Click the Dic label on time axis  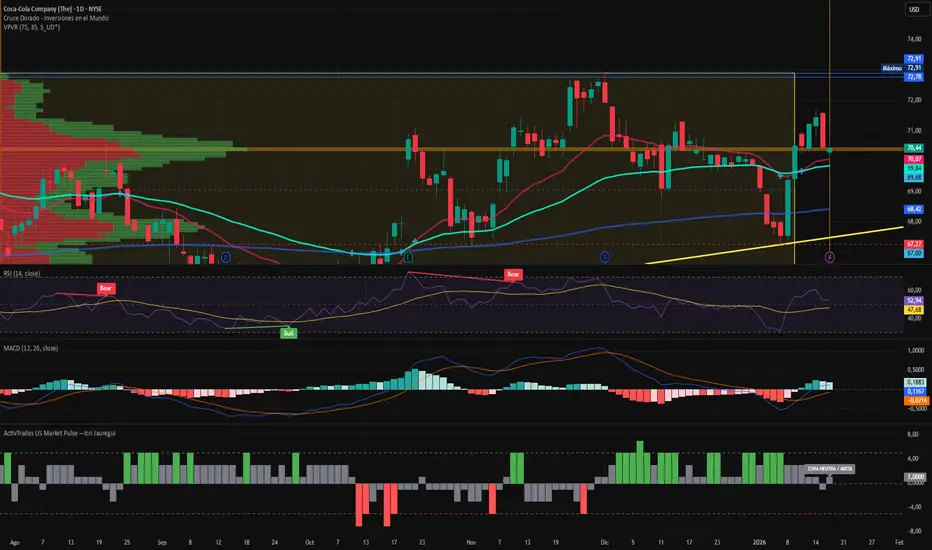[604, 542]
